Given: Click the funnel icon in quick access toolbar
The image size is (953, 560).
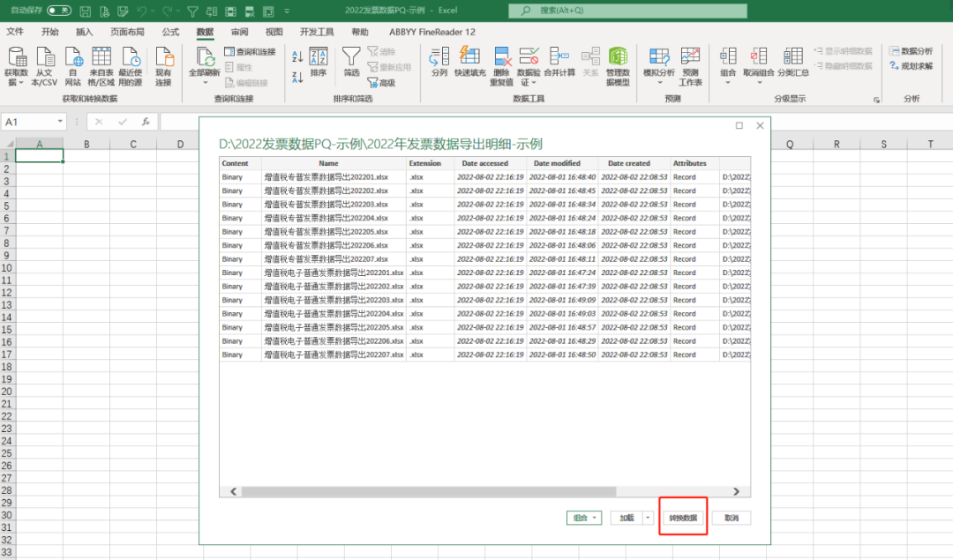Looking at the screenshot, I should (x=192, y=11).
